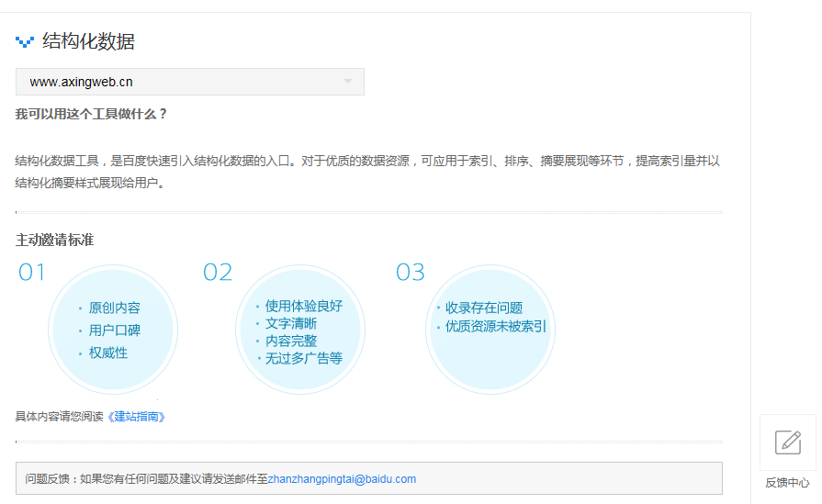Image resolution: width=822 pixels, height=504 pixels.
Task: Click the step number 01
Action: coord(32,273)
